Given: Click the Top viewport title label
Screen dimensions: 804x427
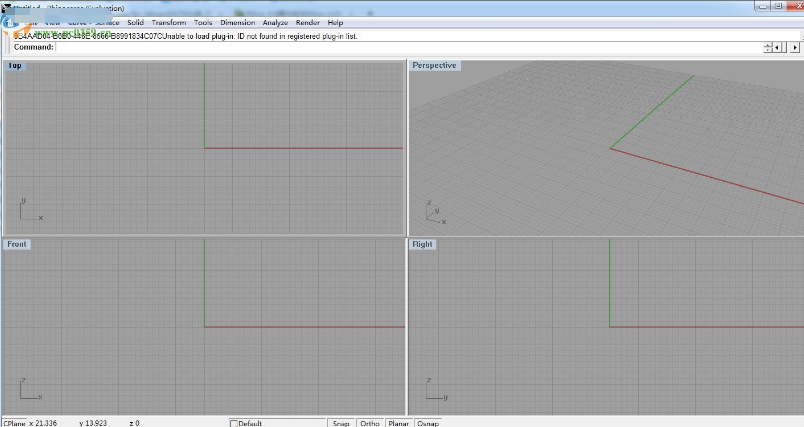Looking at the screenshot, I should coord(15,66).
